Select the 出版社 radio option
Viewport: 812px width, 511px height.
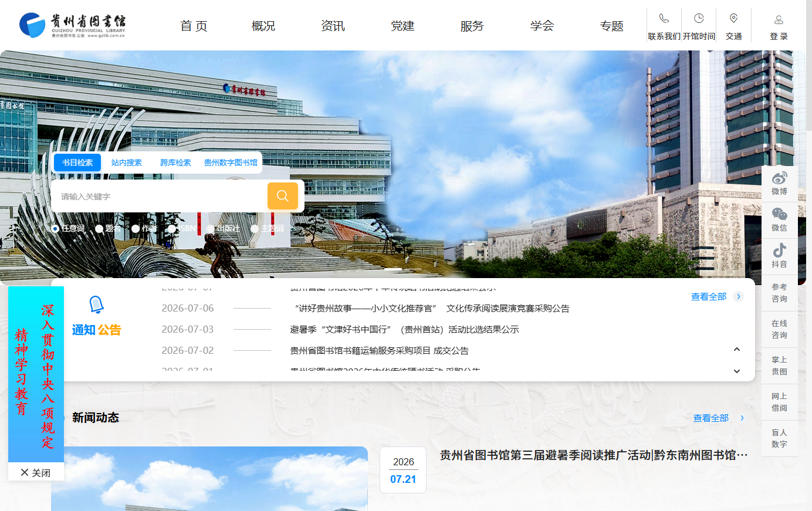pos(210,229)
